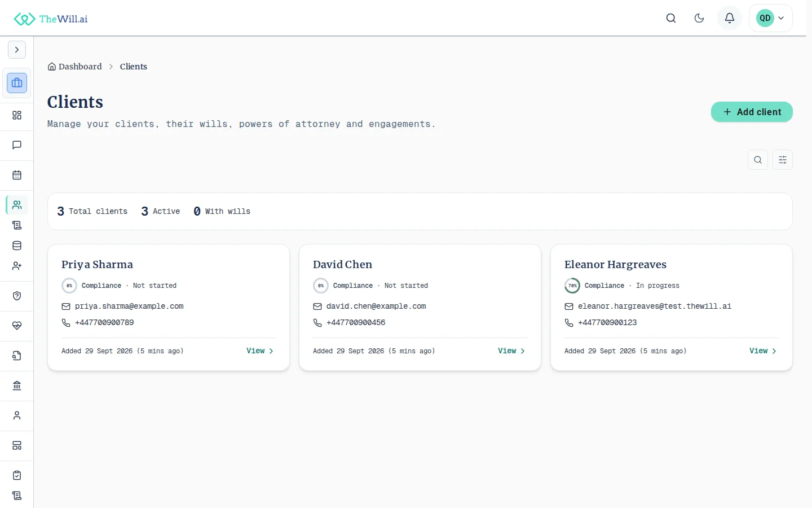812x508 pixels.
Task: Open the clipboard check icon in sidebar
Action: (17, 475)
